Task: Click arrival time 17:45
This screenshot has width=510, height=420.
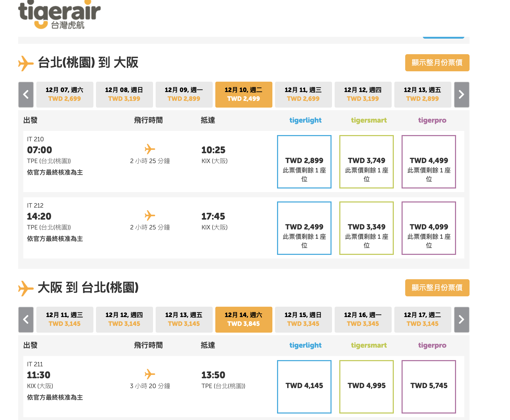Action: pos(213,216)
